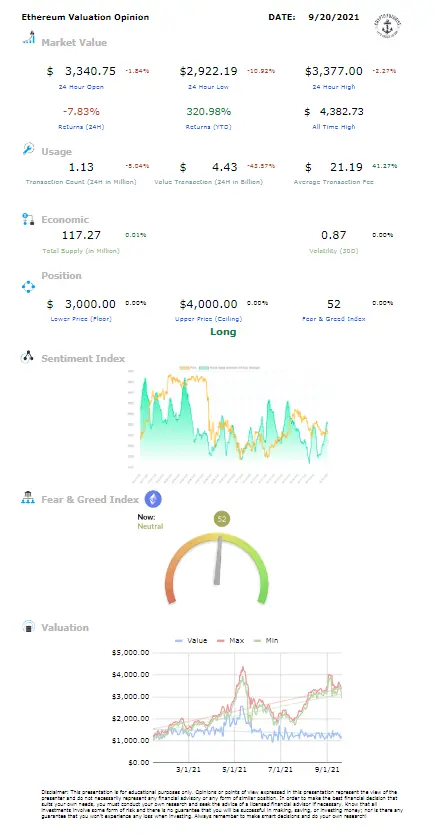Click the 'All Time High' label
The image size is (446, 840).
[x=334, y=127]
